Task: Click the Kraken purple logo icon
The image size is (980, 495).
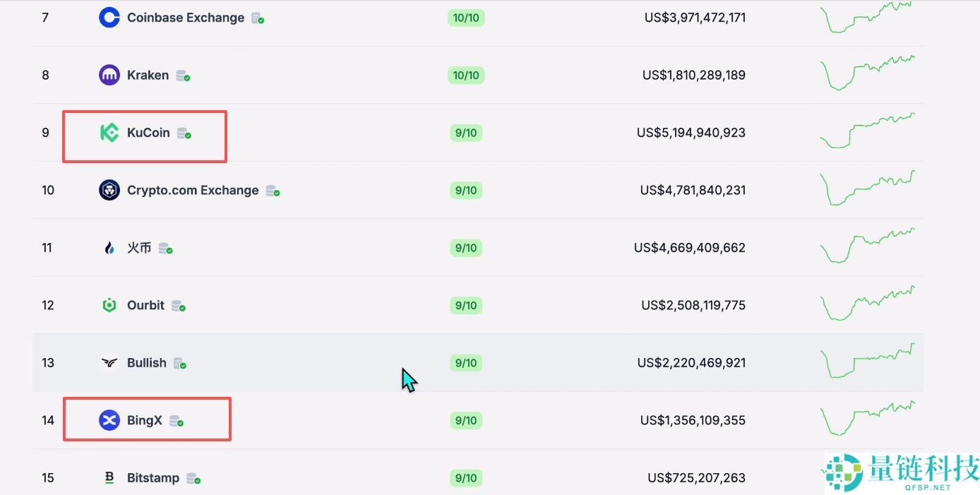Action: coord(109,75)
